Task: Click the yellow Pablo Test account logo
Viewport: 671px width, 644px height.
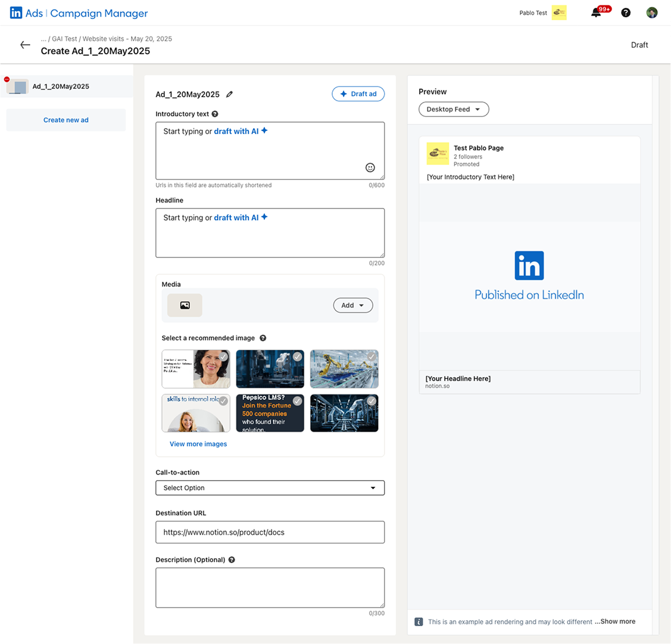Action: (x=559, y=13)
